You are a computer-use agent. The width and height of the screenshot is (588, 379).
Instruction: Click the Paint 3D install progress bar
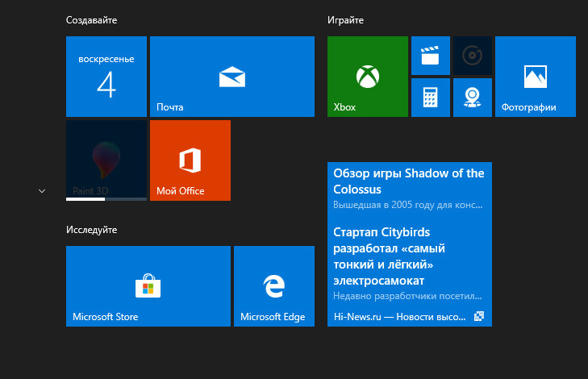(x=106, y=199)
